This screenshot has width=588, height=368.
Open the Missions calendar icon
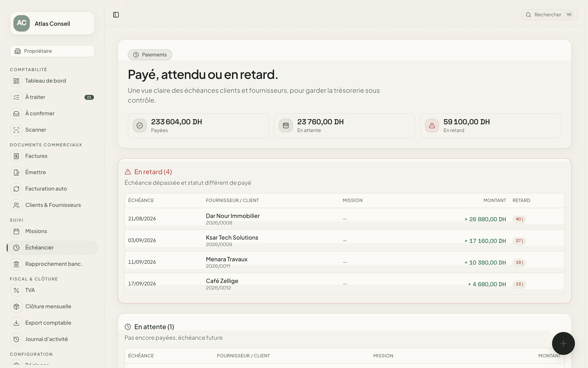[x=16, y=231]
